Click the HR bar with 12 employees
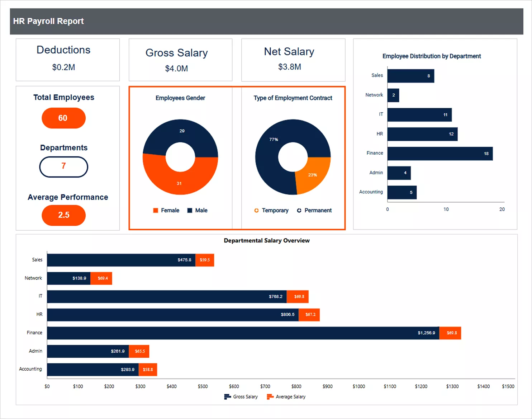Viewport: 532px width, 419px height. click(x=422, y=134)
